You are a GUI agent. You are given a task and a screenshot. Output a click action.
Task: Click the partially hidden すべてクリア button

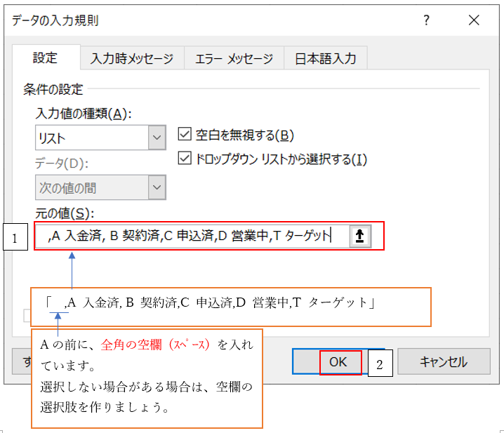(x=21, y=362)
